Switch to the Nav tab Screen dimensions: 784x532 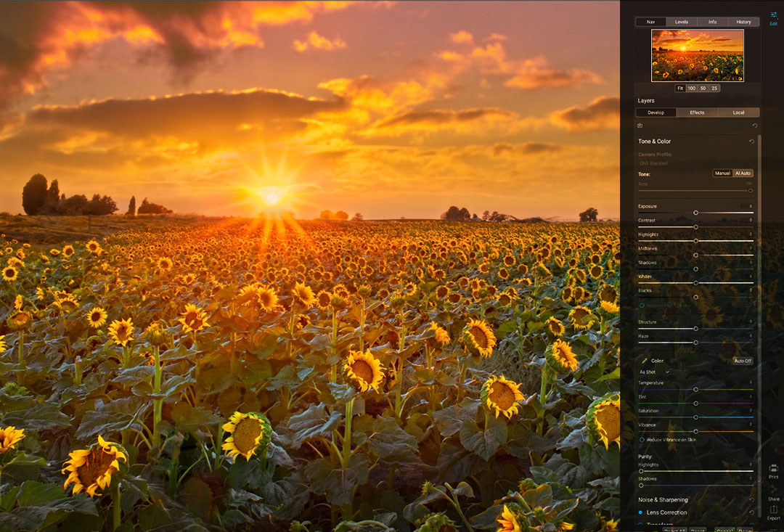(650, 22)
